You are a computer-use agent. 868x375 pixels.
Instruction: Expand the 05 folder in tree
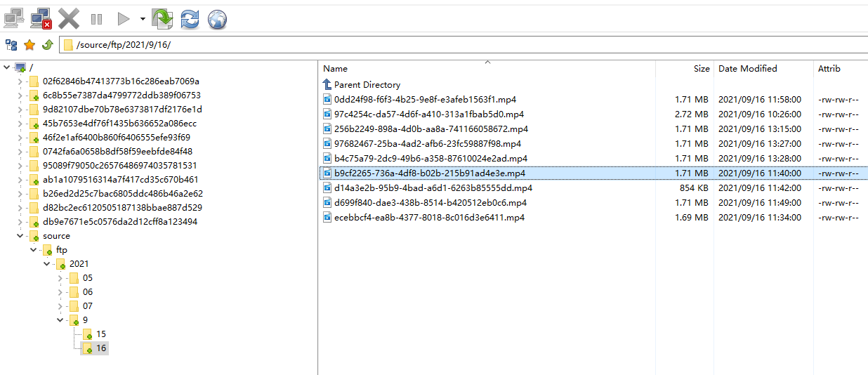click(60, 278)
